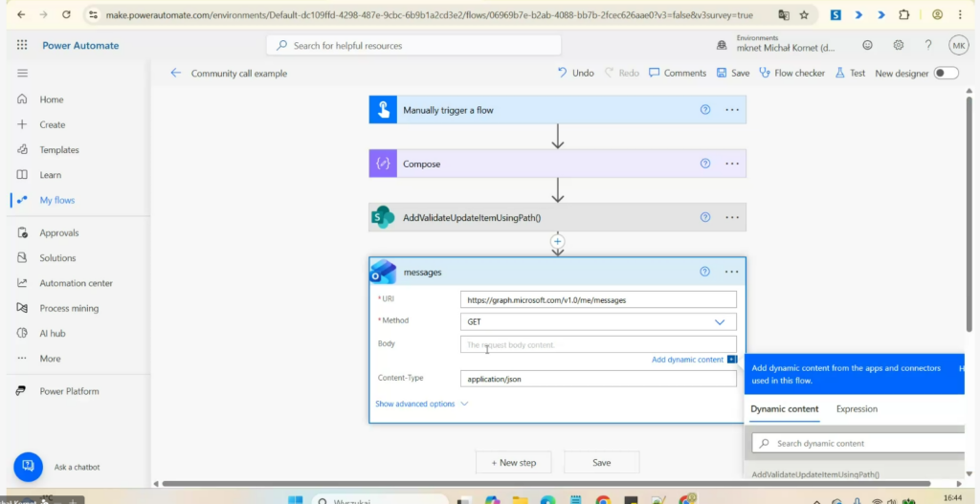Toggle the New designer switch
Image resolution: width=980 pixels, height=504 pixels.
pyautogui.click(x=946, y=73)
